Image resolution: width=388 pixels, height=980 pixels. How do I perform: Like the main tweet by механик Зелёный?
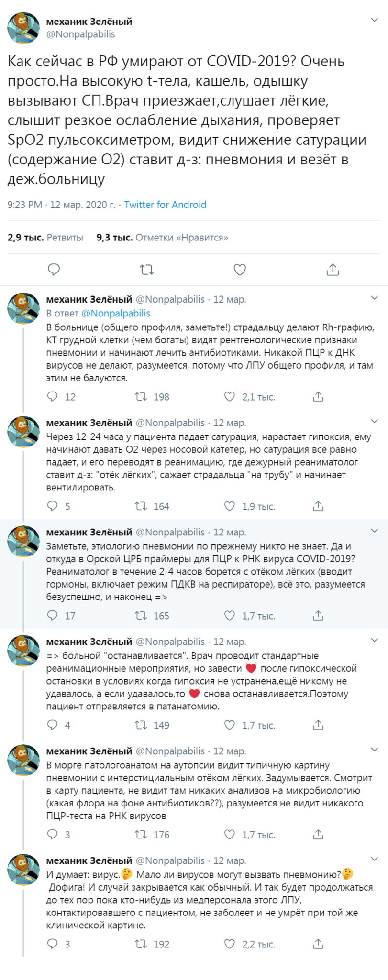[x=240, y=270]
